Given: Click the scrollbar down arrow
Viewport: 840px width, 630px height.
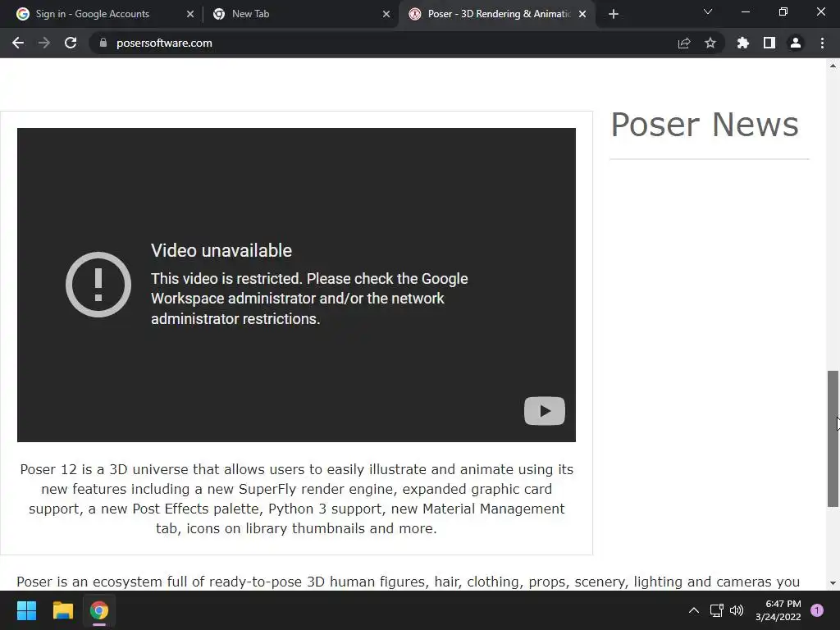Looking at the screenshot, I should point(833,583).
